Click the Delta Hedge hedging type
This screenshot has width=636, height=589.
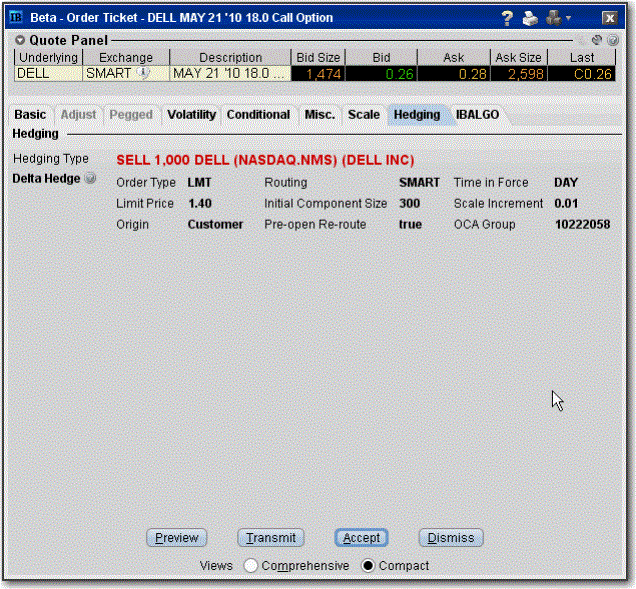46,178
